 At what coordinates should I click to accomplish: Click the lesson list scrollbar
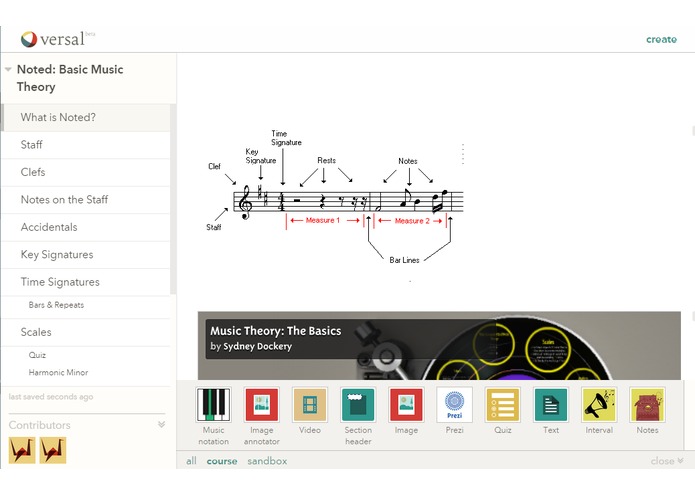pos(173,199)
